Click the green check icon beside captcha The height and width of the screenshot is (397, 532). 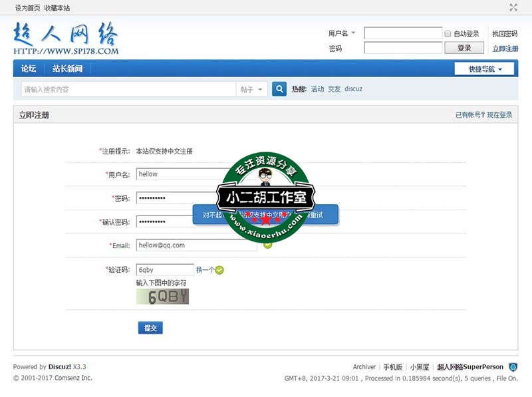coord(219,270)
